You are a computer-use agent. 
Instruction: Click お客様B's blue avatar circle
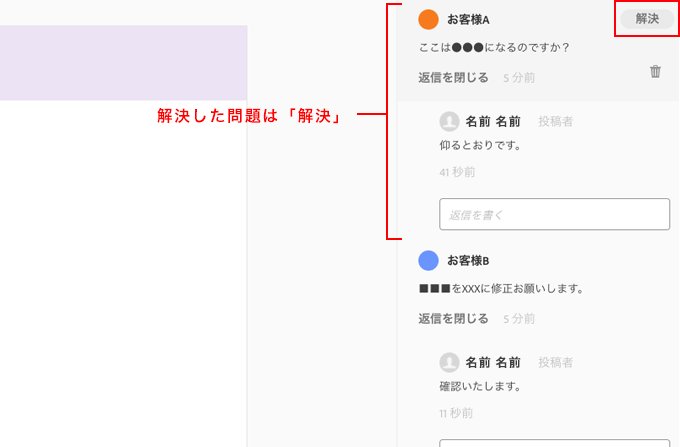(428, 261)
